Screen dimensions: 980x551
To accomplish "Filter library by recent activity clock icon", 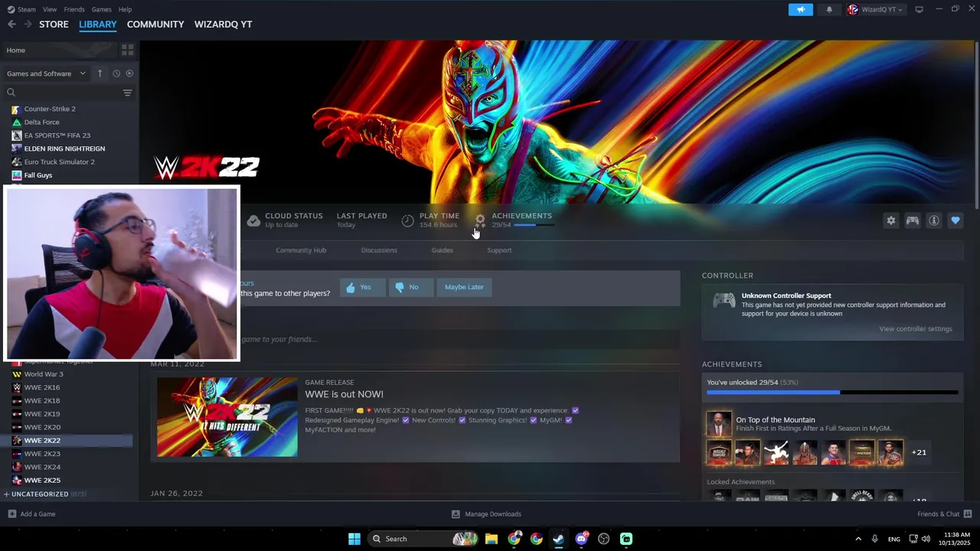I will point(116,73).
